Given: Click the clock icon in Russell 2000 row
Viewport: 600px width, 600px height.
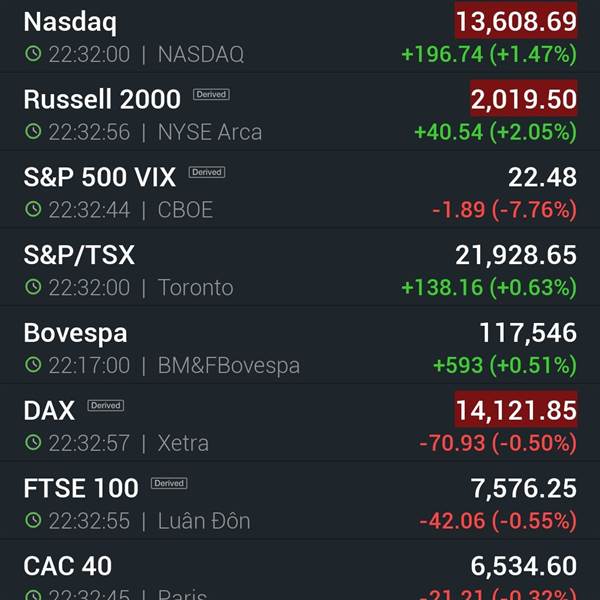Looking at the screenshot, I should click(x=33, y=132).
